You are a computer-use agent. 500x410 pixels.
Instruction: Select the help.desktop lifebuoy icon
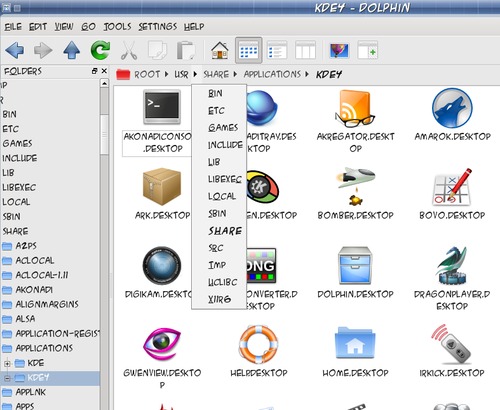[x=259, y=344]
